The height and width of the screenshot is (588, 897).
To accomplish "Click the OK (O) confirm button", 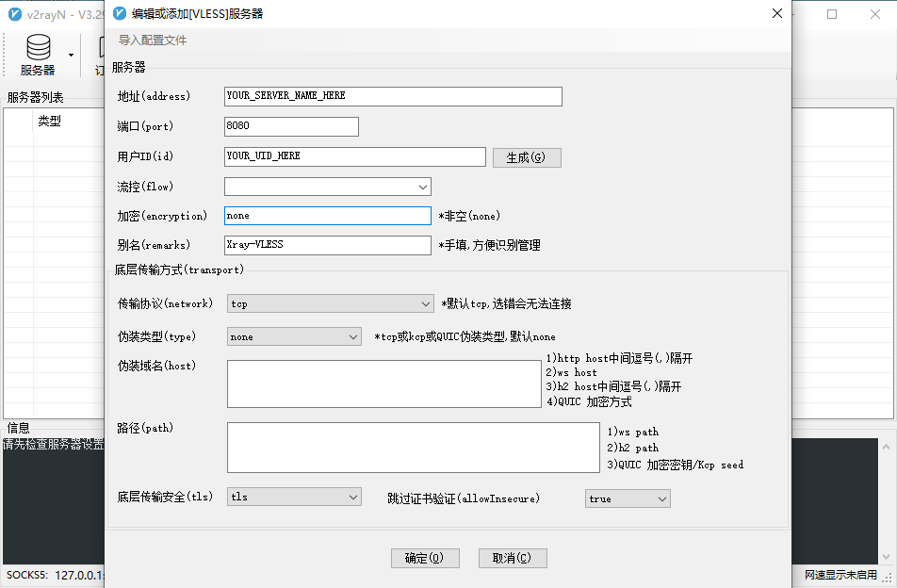I will [x=425, y=558].
